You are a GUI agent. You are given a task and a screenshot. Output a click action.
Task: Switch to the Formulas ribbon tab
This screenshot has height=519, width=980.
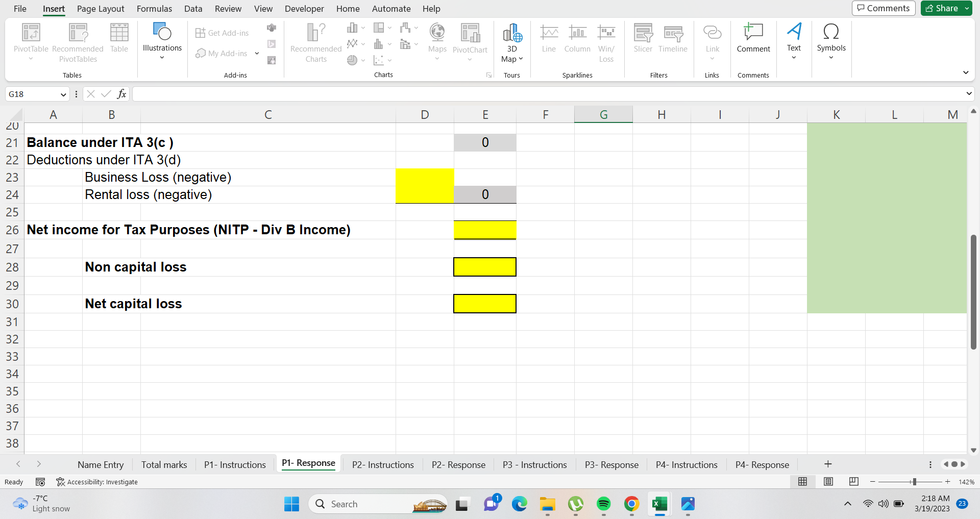click(x=154, y=9)
